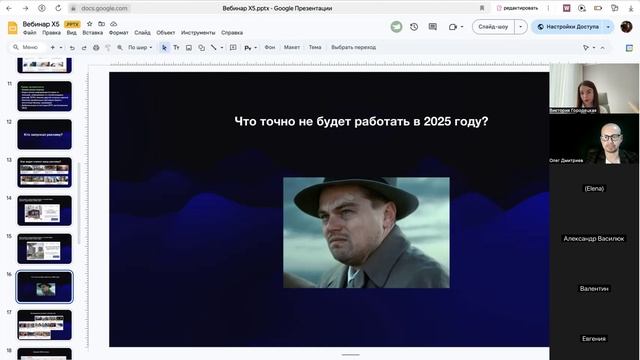
Task: Click the insert image icon
Action: click(189, 48)
